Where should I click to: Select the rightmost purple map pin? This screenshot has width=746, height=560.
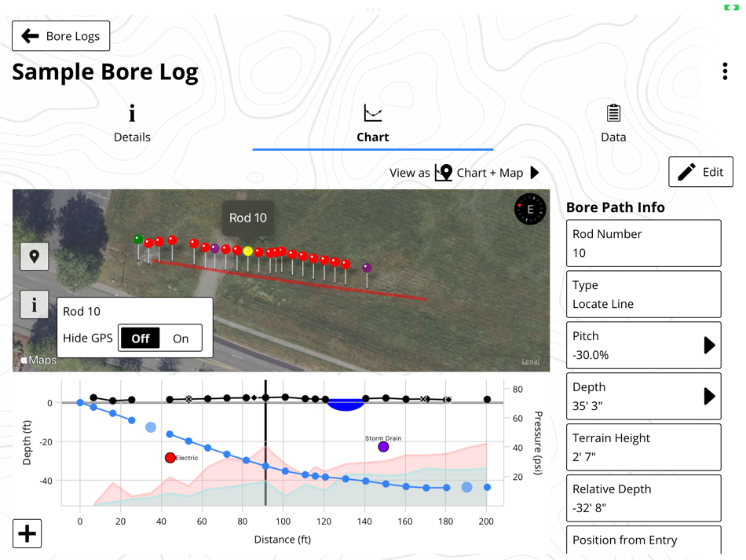pos(367,268)
